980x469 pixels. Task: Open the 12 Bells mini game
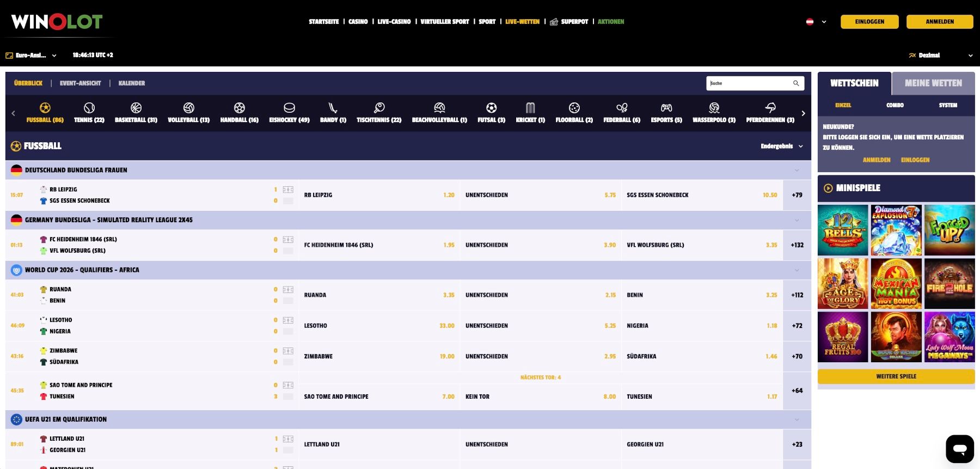click(x=843, y=230)
